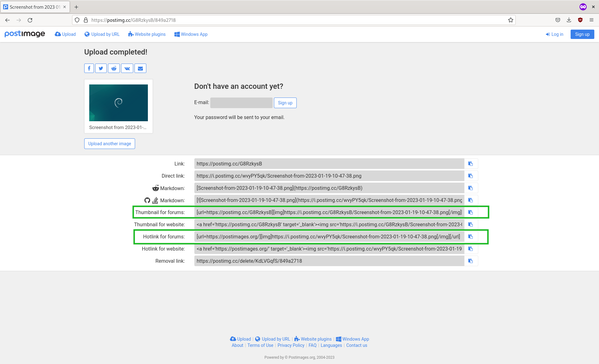The image size is (599, 364).
Task: Open footer Windows App link
Action: click(352, 339)
